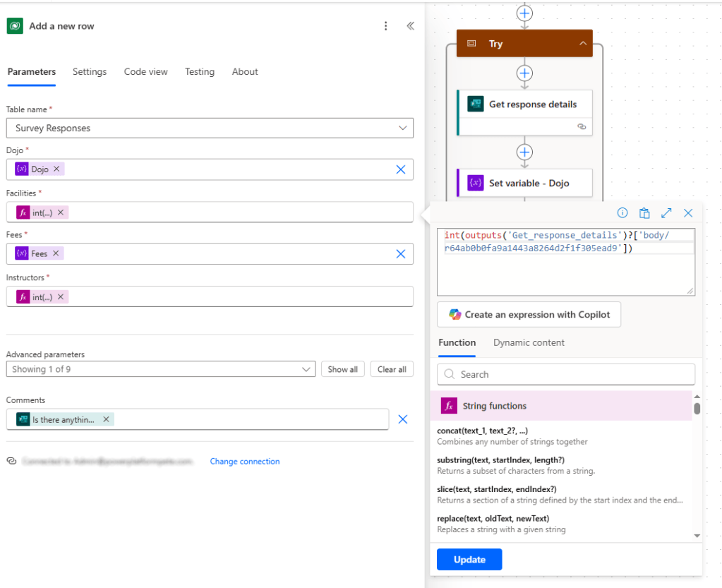Expand the expression editor to full size

click(666, 212)
